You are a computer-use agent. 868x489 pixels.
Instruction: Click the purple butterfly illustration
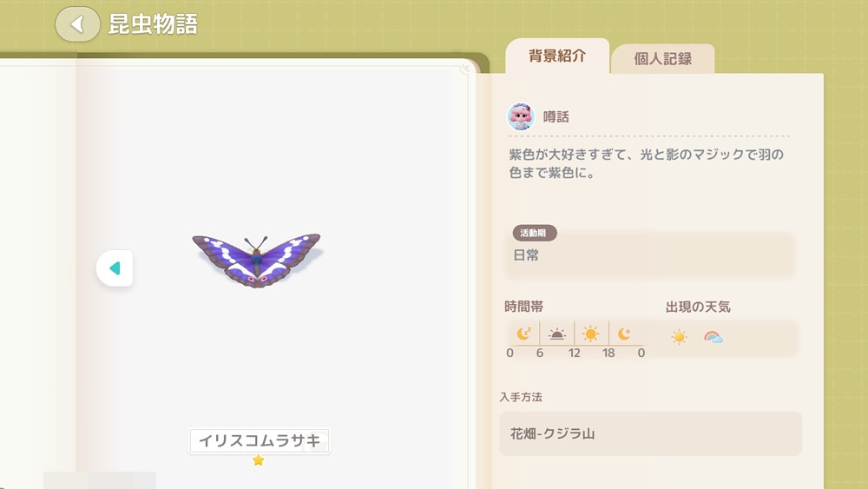click(x=256, y=259)
